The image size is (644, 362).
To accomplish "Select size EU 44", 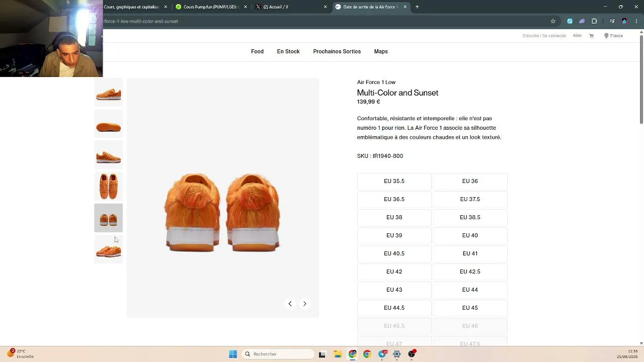I will [470, 290].
